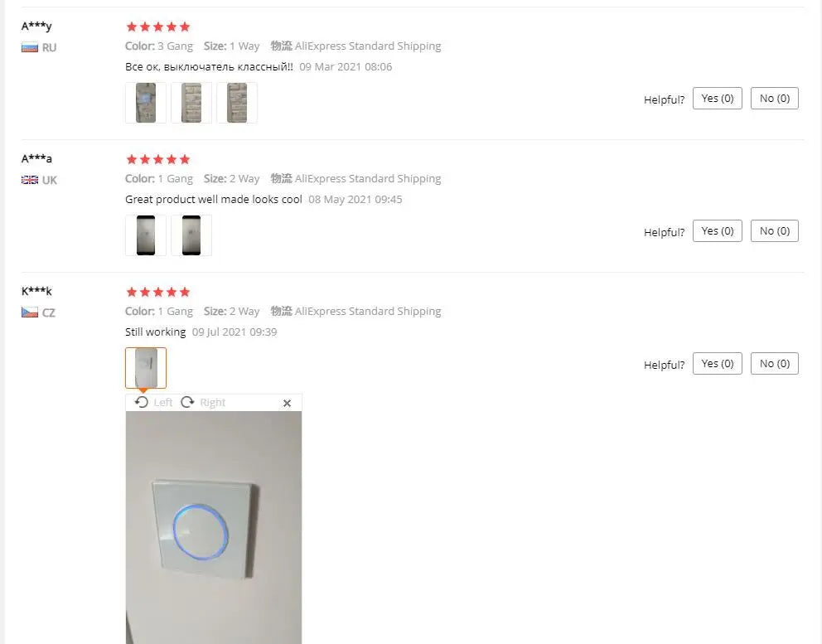Click Yes on A***a's review
This screenshot has width=822, height=644.
[x=716, y=230]
